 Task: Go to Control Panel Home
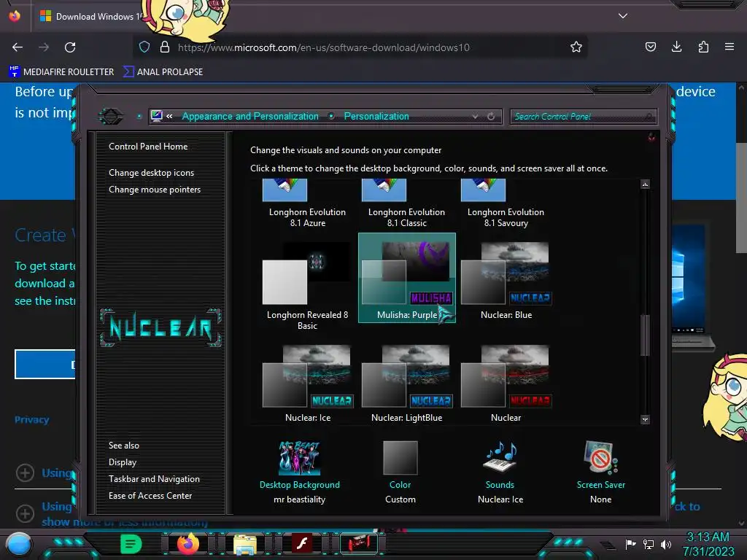[148, 147]
